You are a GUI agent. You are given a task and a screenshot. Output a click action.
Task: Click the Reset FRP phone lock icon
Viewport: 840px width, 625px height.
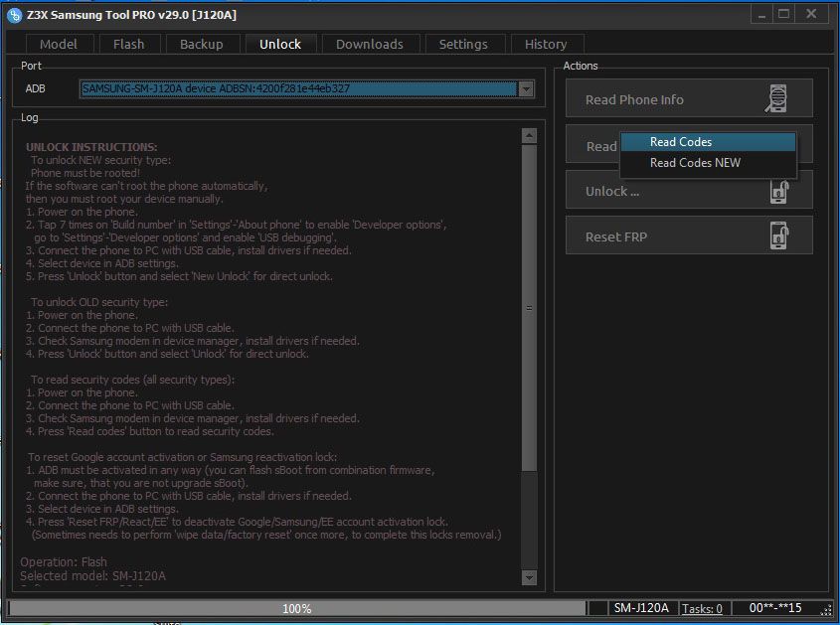(779, 236)
